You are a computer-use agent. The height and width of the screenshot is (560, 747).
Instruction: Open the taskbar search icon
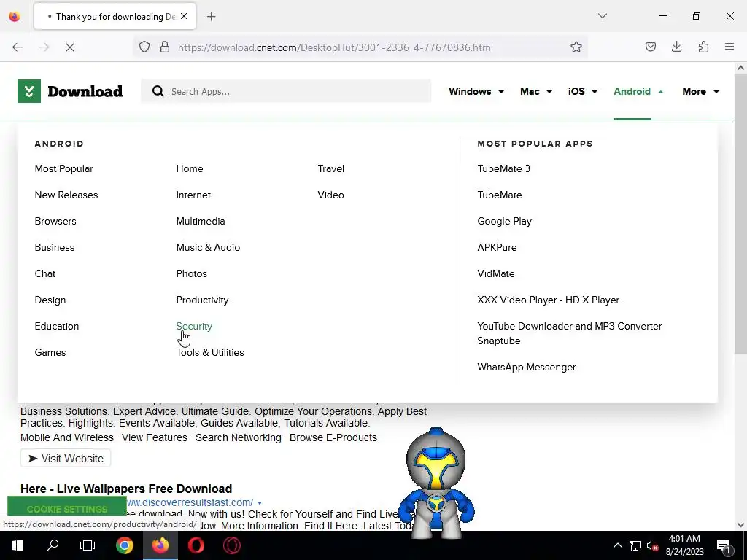tap(53, 545)
